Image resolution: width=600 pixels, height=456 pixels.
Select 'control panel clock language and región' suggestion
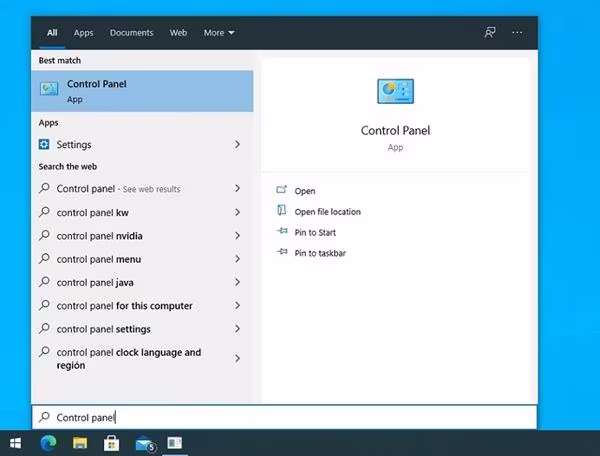(142, 358)
